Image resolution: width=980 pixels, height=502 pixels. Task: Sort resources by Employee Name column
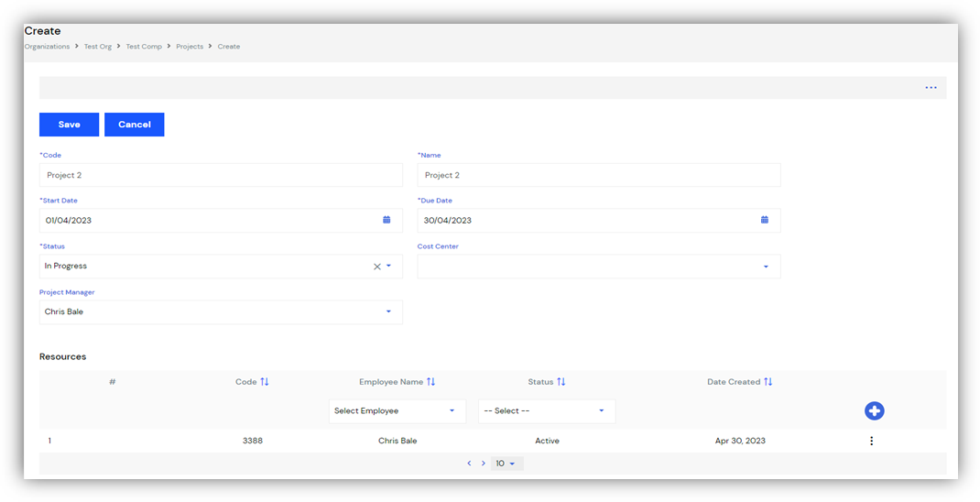(430, 382)
